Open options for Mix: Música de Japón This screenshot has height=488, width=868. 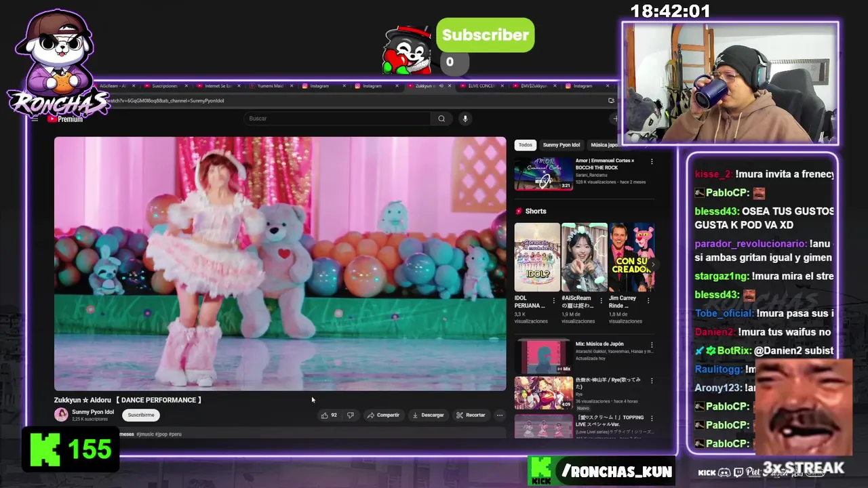coord(652,344)
